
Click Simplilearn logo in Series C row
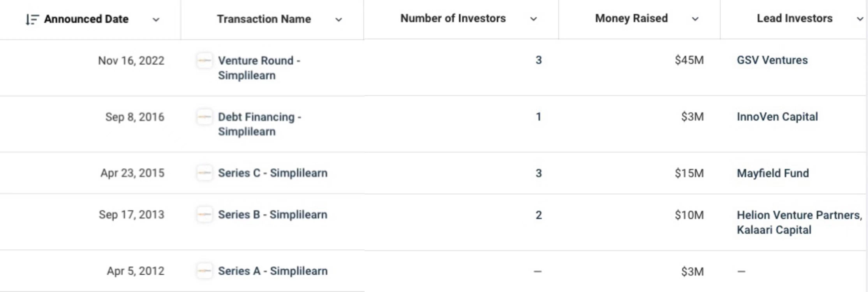tap(204, 173)
